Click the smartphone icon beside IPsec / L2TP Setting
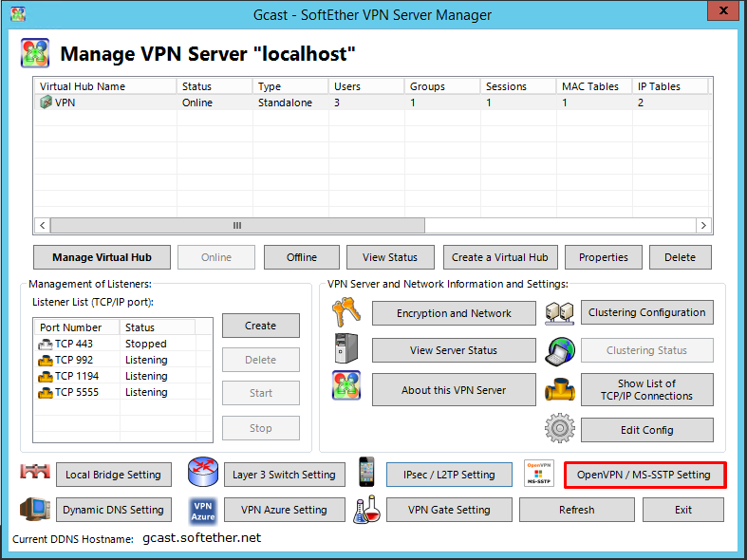Viewport: 747px width, 560px height. tap(366, 472)
